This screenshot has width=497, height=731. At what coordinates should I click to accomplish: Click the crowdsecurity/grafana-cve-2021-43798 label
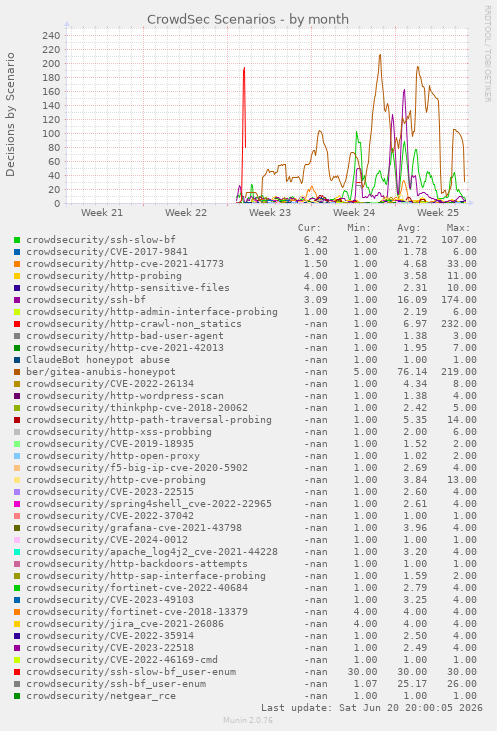(134, 528)
